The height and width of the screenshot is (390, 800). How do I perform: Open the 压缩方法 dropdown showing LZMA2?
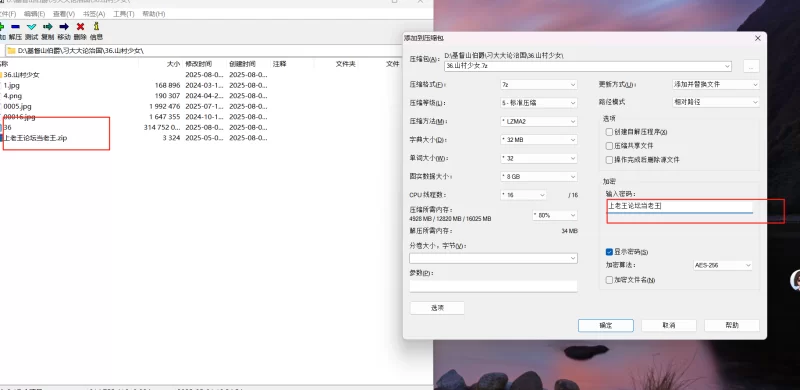539,121
